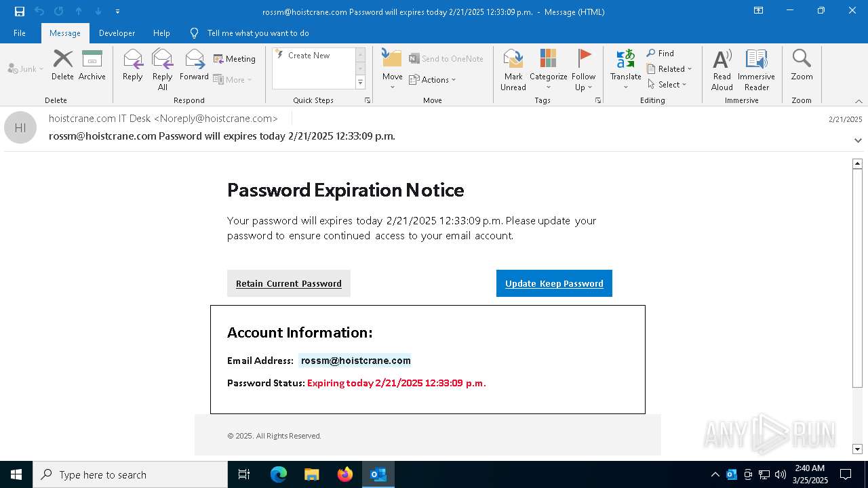Switch to the Developer tab
Image resolution: width=868 pixels, height=488 pixels.
click(117, 33)
